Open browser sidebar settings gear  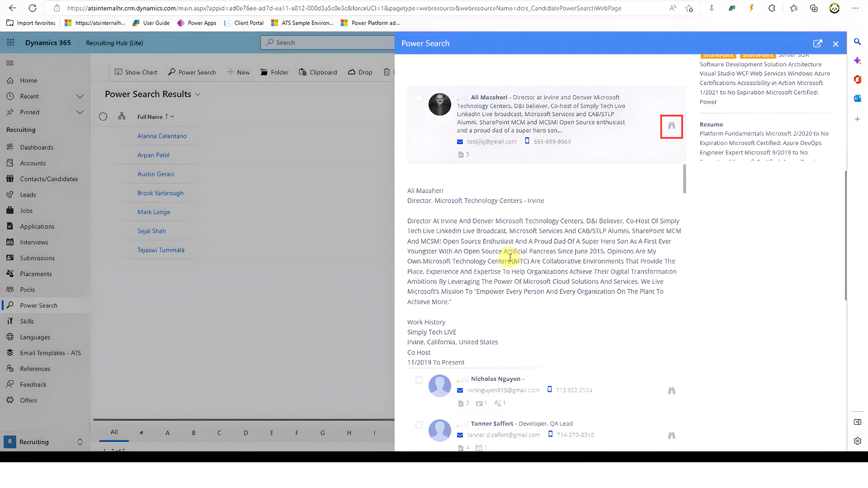click(x=857, y=441)
